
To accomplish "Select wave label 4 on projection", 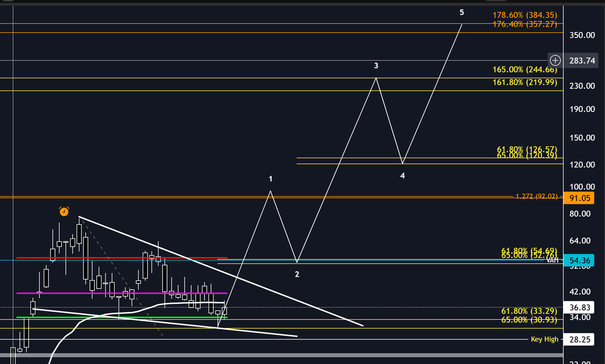I will [x=403, y=176].
